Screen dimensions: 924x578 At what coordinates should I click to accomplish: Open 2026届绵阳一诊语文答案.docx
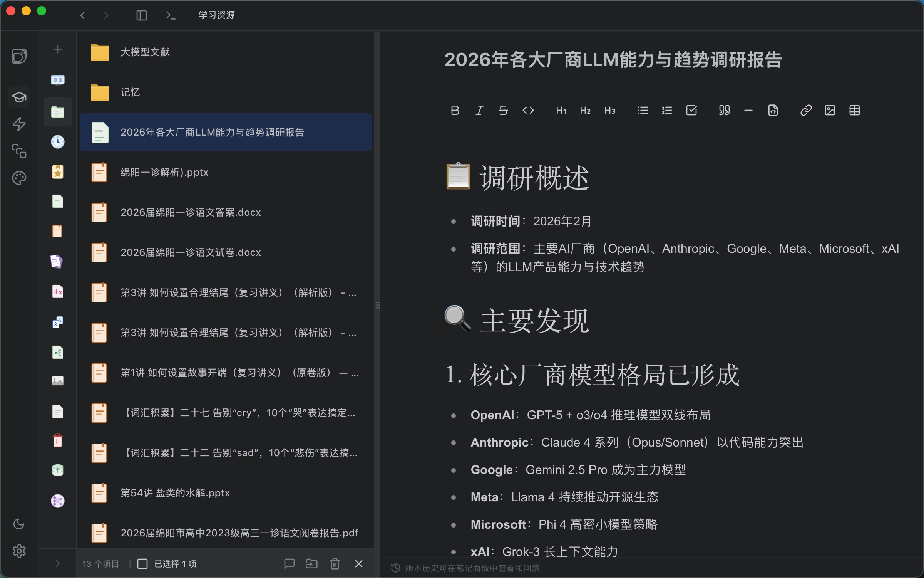226,212
